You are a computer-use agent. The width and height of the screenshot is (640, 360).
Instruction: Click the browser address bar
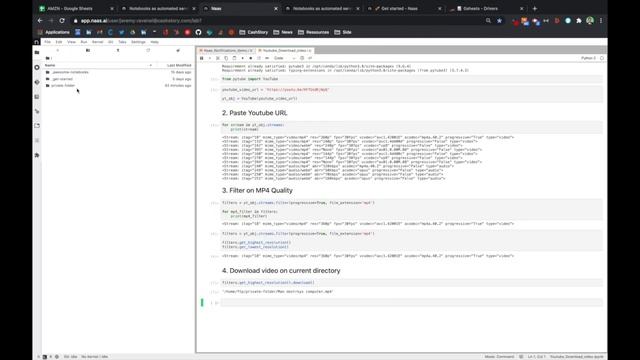(x=278, y=20)
